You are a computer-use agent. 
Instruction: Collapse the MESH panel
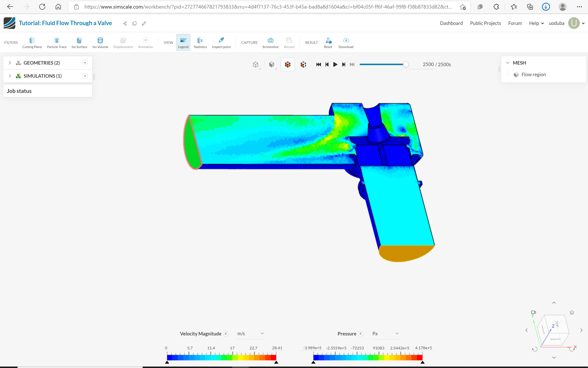tap(508, 63)
